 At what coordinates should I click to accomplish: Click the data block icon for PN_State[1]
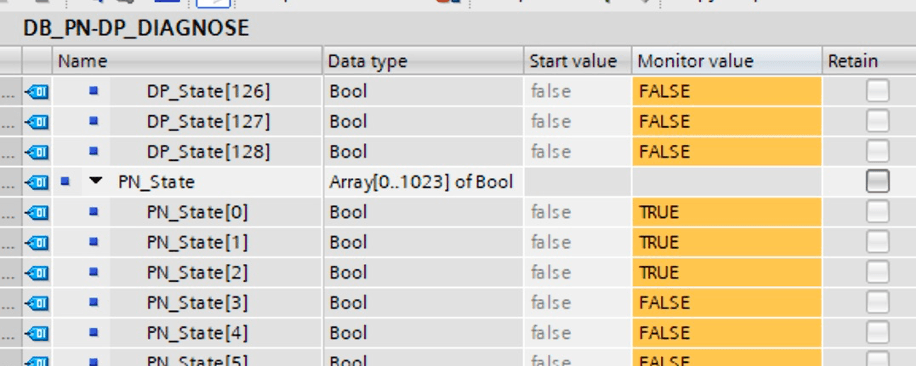pos(37,243)
